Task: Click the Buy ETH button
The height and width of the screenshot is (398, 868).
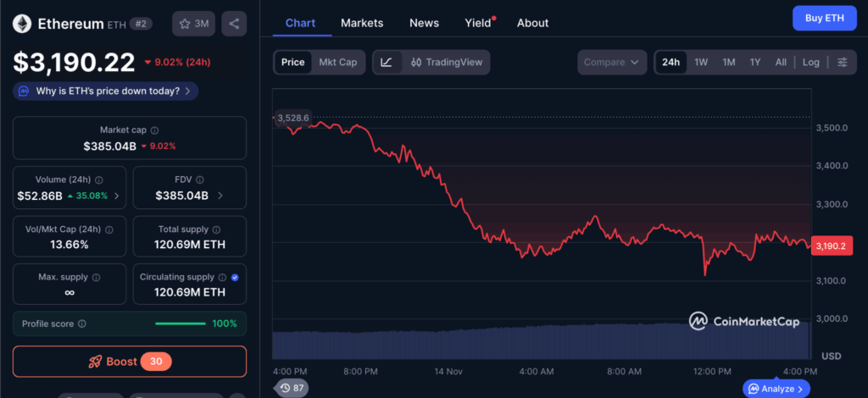Action: tap(823, 18)
